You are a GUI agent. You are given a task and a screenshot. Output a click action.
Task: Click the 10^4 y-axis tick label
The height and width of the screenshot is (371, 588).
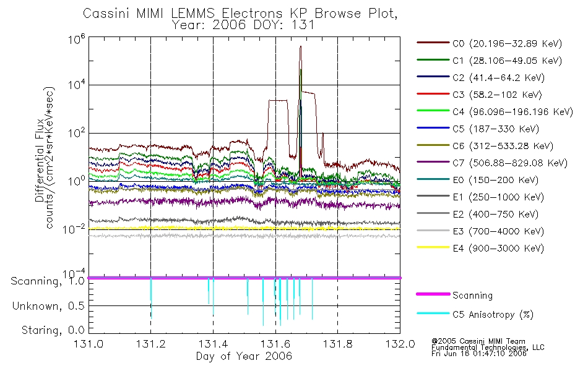(x=76, y=84)
